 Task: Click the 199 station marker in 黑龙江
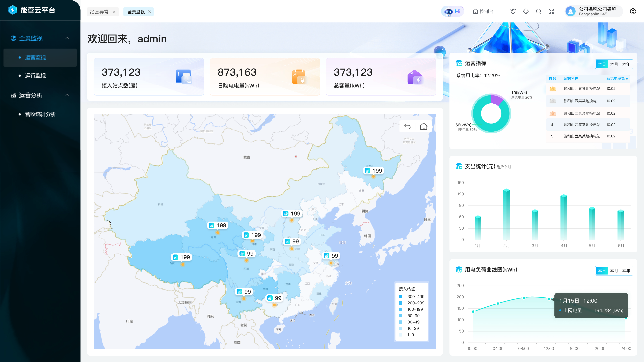coord(373,171)
